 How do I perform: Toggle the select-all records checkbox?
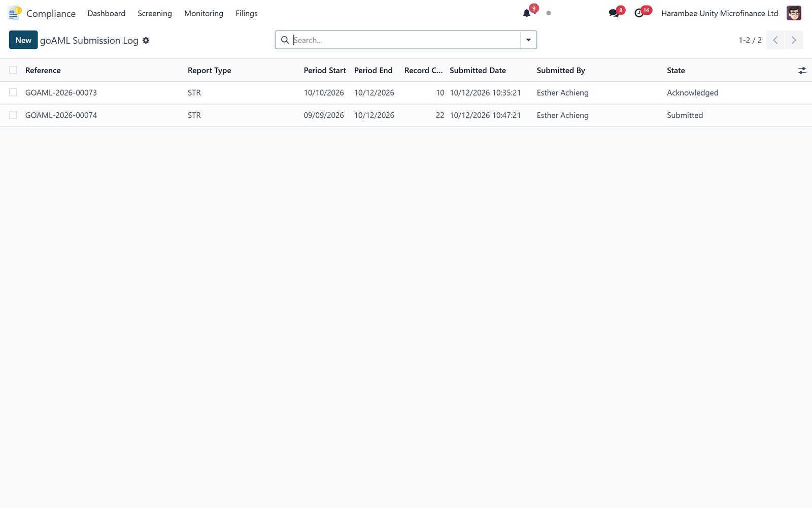pyautogui.click(x=13, y=70)
